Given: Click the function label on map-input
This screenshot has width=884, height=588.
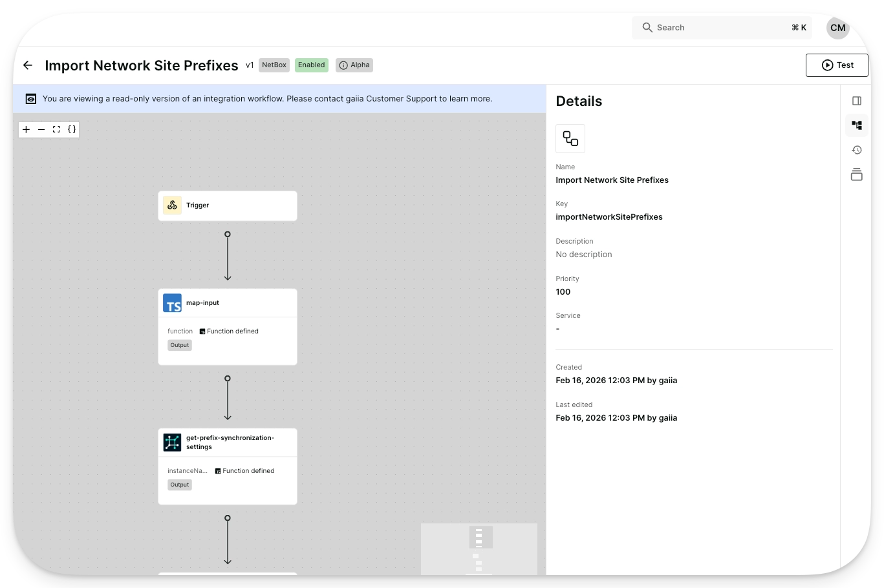Looking at the screenshot, I should 180,331.
